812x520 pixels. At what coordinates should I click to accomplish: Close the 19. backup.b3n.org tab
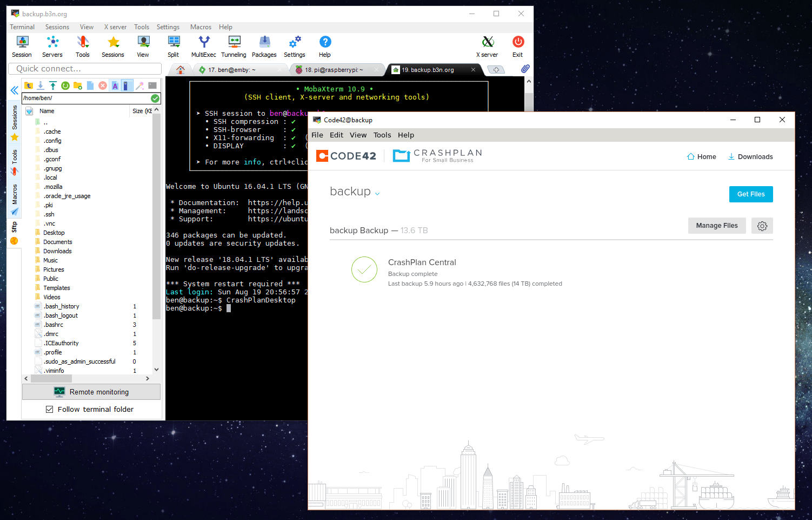tap(473, 70)
